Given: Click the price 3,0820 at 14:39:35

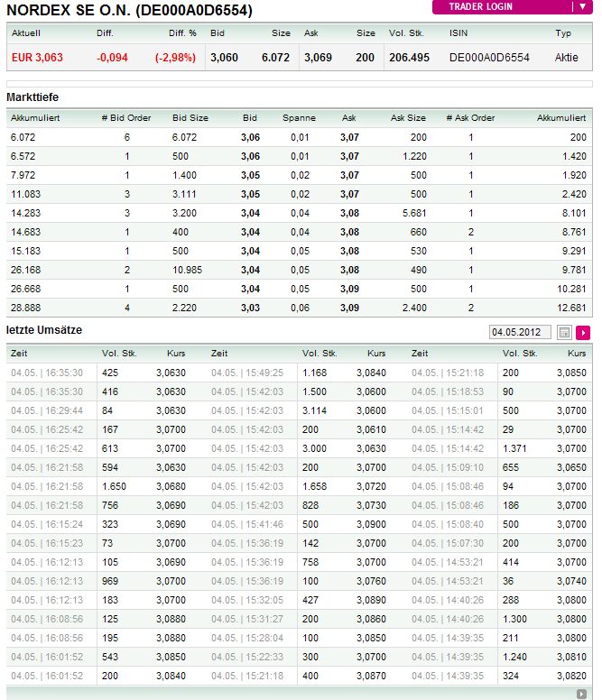Looking at the screenshot, I should tap(571, 676).
